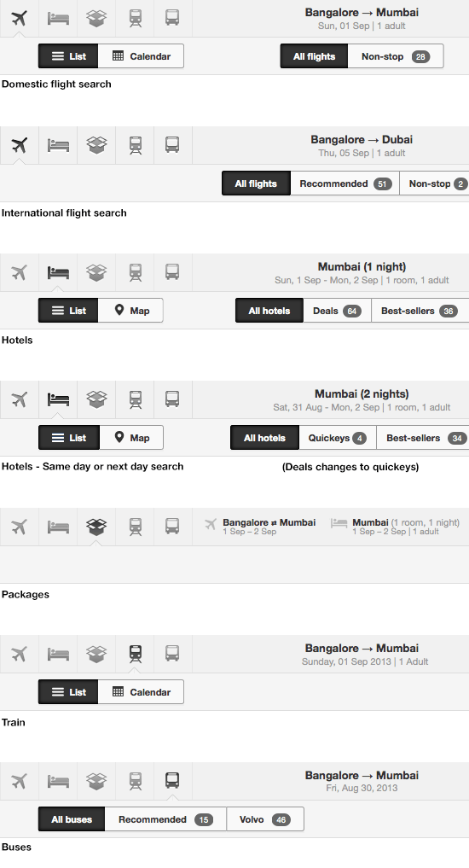Open the bed icon in the Train bar
The image size is (469, 868).
58,655
